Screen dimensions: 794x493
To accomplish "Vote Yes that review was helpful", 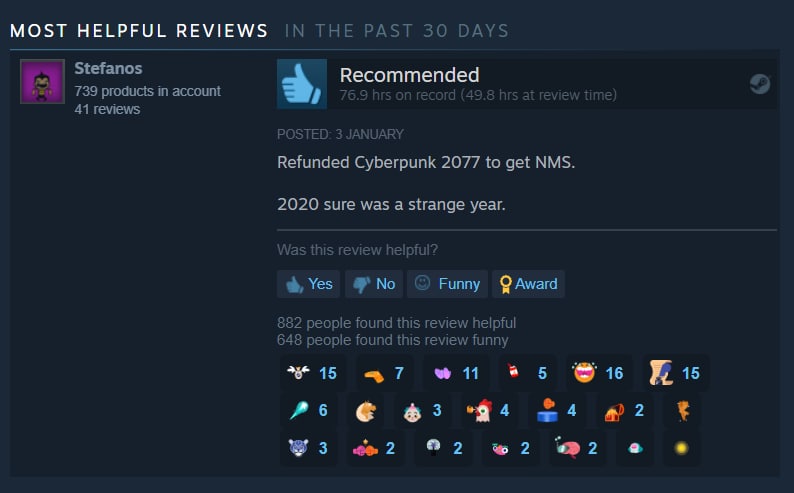I will point(308,284).
